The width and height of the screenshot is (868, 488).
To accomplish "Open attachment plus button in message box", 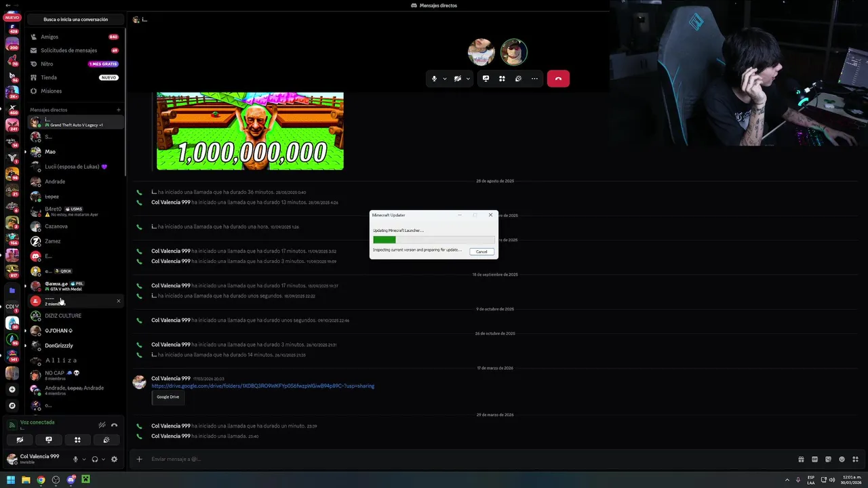I will click(139, 459).
